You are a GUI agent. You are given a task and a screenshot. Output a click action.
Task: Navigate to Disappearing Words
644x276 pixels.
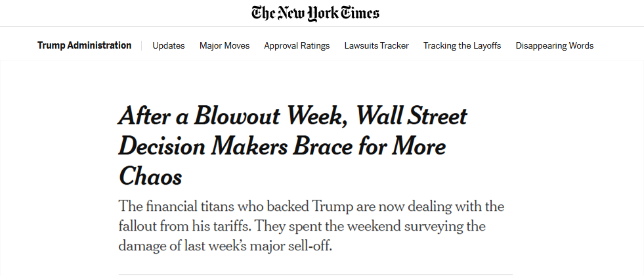point(555,45)
